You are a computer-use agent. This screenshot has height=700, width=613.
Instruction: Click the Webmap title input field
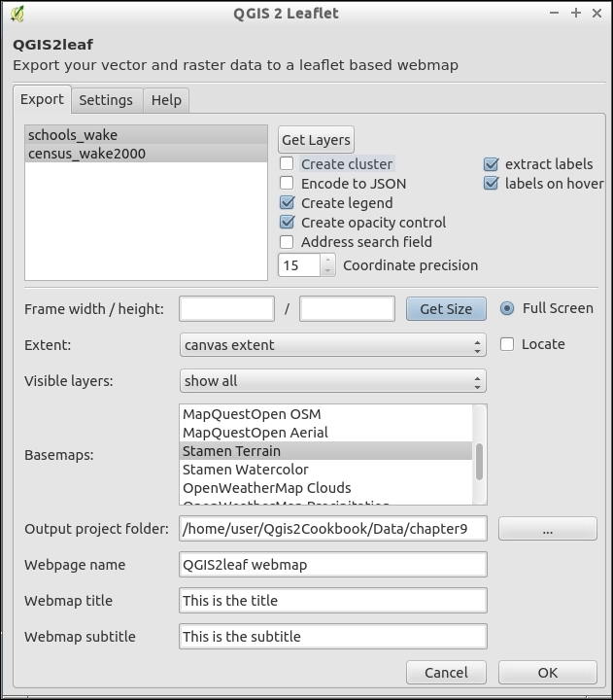[333, 601]
